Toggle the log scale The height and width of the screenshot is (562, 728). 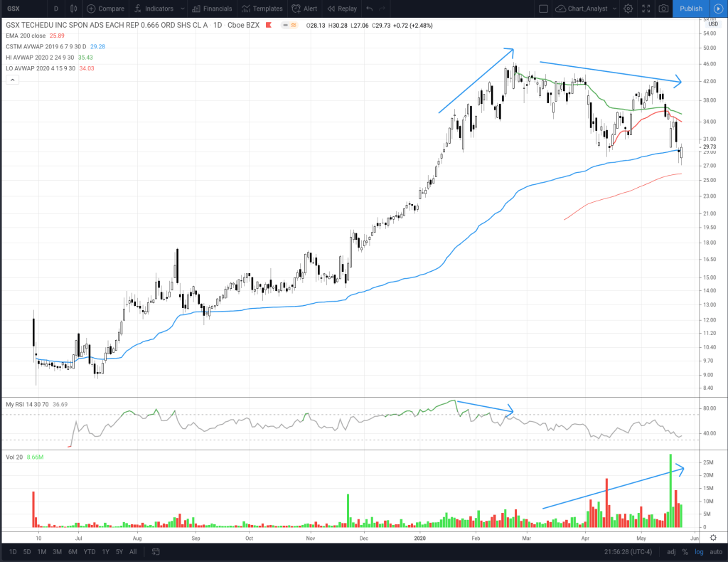[x=698, y=551]
